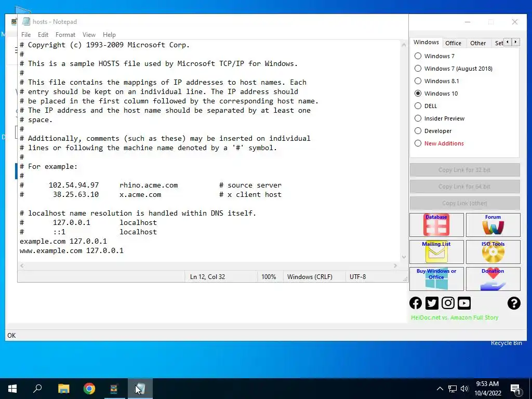Viewport: 532px width, 399px height.
Task: Open volume speaker tray icon
Action: click(464, 389)
